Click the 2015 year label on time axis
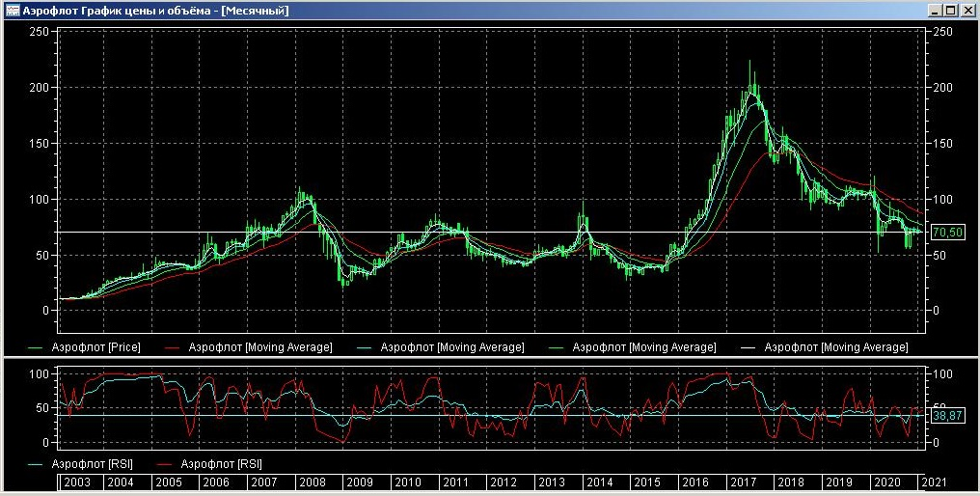 click(x=647, y=482)
